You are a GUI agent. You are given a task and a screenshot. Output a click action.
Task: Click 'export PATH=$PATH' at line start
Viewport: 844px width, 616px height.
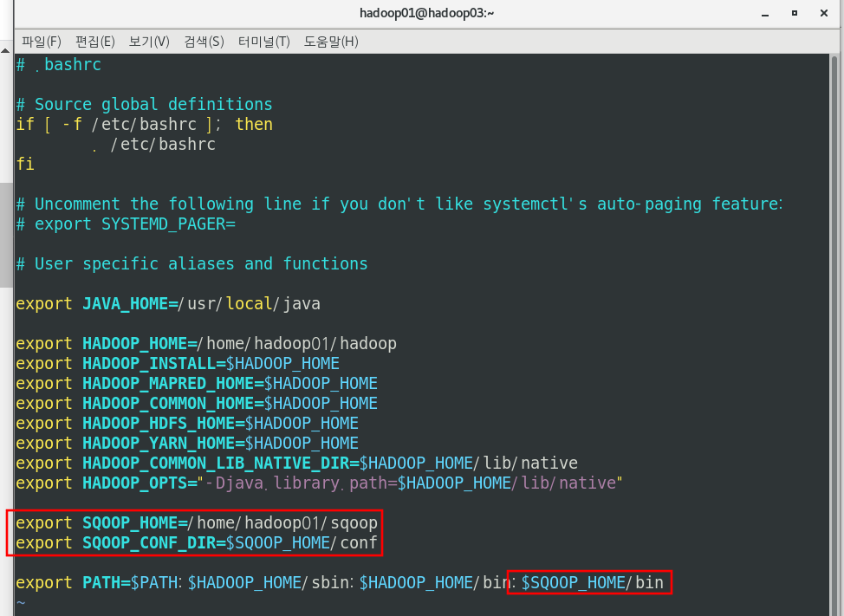[97, 582]
